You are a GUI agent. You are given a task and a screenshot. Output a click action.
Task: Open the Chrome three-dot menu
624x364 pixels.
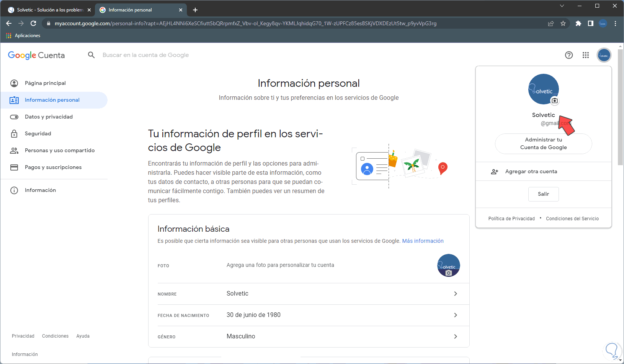(615, 23)
